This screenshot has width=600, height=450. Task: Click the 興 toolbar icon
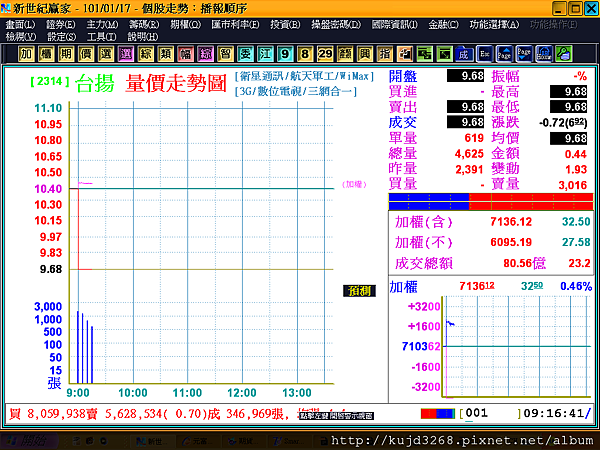[365, 54]
